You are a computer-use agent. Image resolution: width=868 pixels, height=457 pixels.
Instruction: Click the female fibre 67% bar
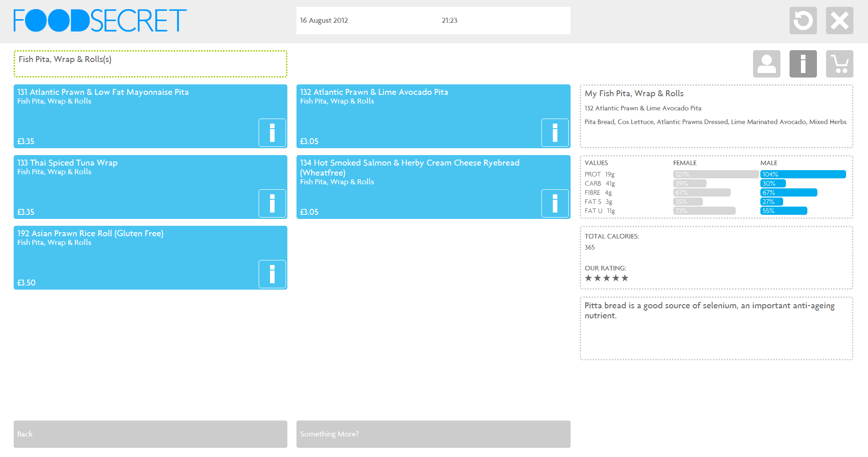pyautogui.click(x=702, y=192)
